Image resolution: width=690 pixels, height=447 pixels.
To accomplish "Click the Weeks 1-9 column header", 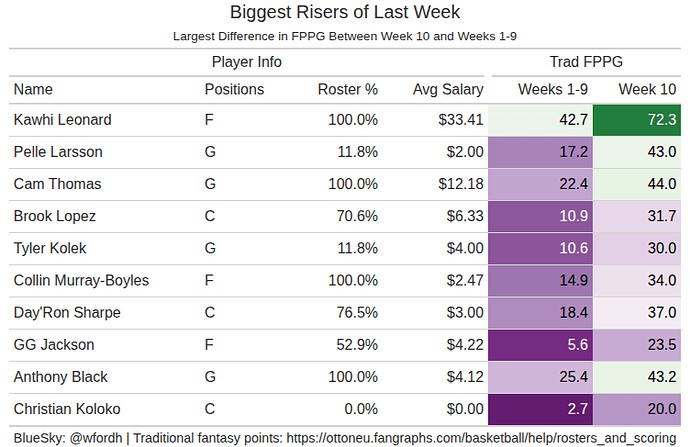I will pos(552,89).
